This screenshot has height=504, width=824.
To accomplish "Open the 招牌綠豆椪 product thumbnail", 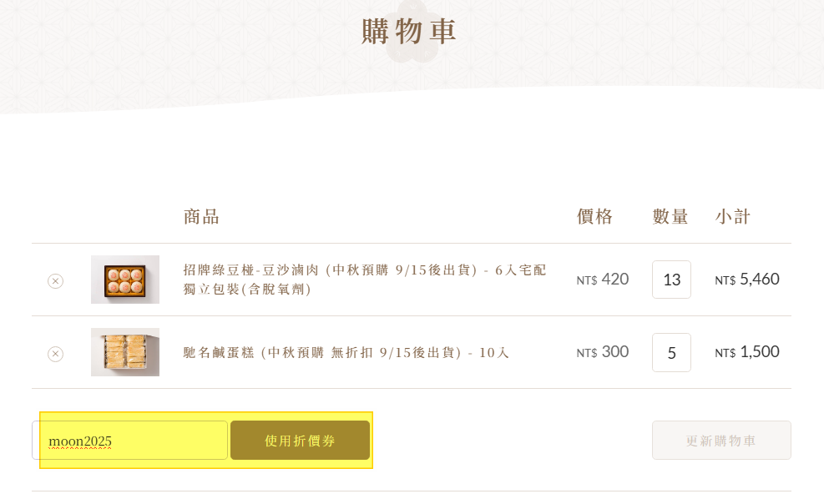I will tap(125, 280).
